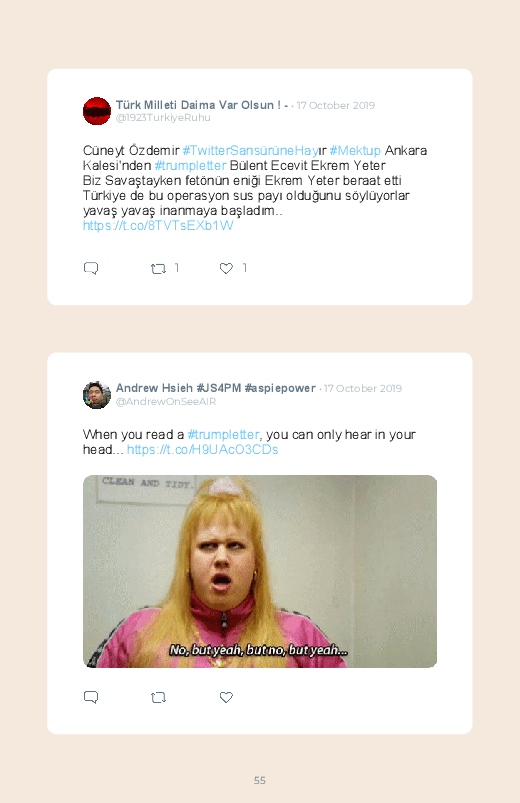Open #trumpletter hashtag in the Turkish tweet
This screenshot has height=803, width=520.
[190, 165]
